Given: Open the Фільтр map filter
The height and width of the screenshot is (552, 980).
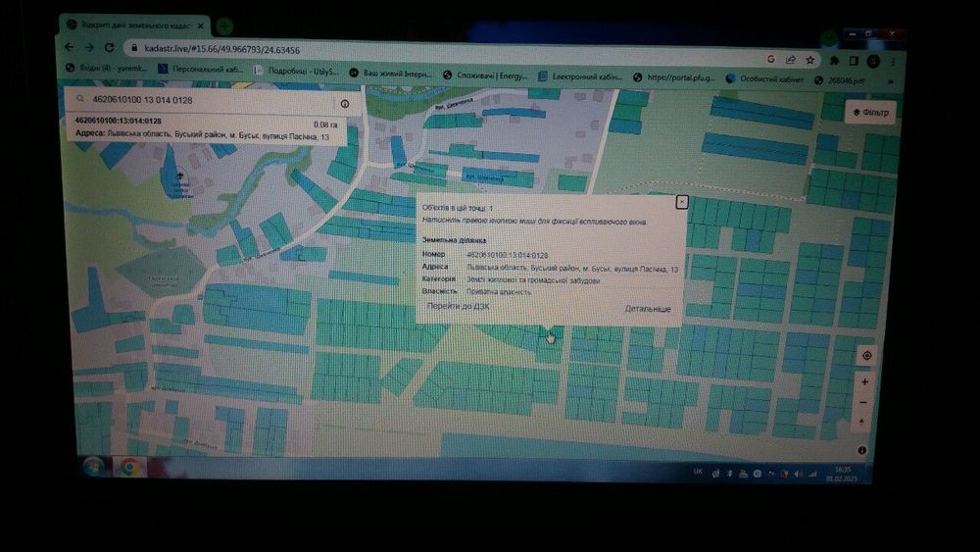Looking at the screenshot, I should click(x=871, y=113).
